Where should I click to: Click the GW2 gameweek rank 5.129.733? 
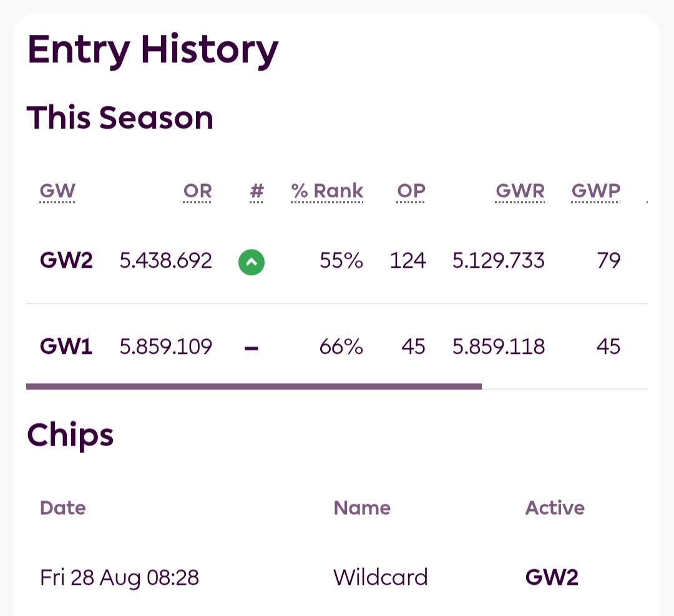pyautogui.click(x=499, y=260)
